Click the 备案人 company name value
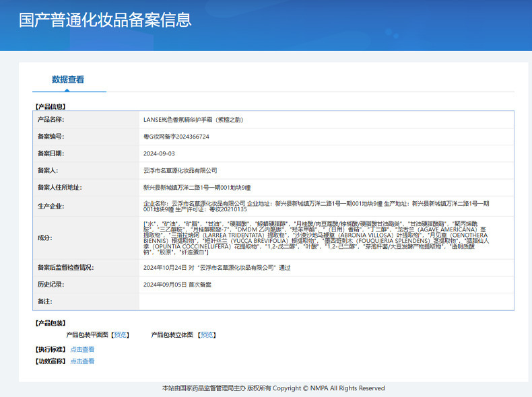The image size is (532, 397). pyautogui.click(x=180, y=170)
